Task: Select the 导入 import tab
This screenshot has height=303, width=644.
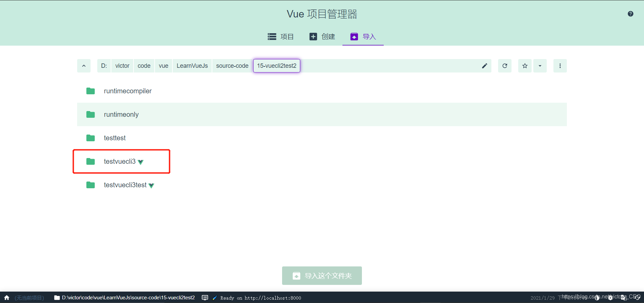Action: pyautogui.click(x=363, y=37)
